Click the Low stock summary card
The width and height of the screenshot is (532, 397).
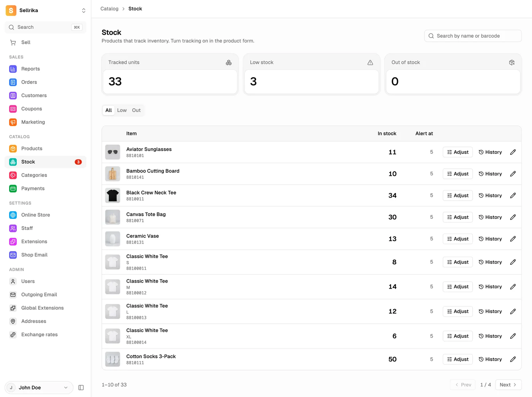click(312, 74)
